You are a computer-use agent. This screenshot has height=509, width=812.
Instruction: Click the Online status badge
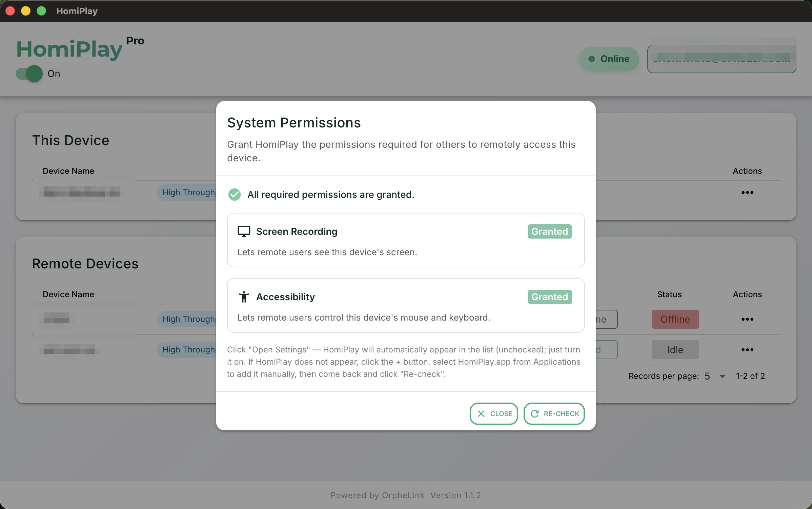coord(609,59)
